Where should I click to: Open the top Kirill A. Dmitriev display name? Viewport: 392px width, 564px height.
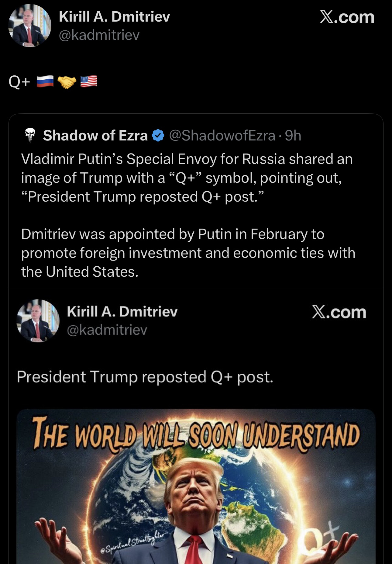[114, 16]
